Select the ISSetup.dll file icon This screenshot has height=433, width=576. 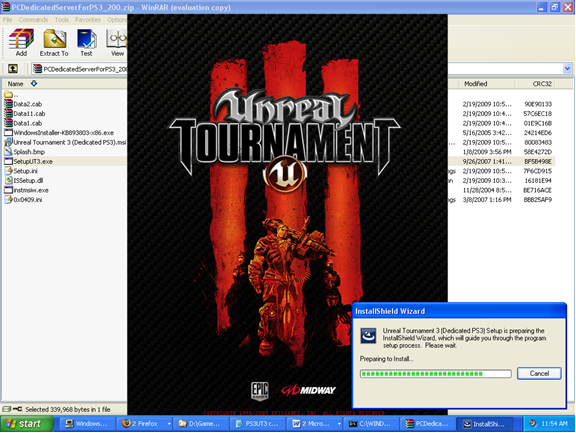tap(8, 180)
